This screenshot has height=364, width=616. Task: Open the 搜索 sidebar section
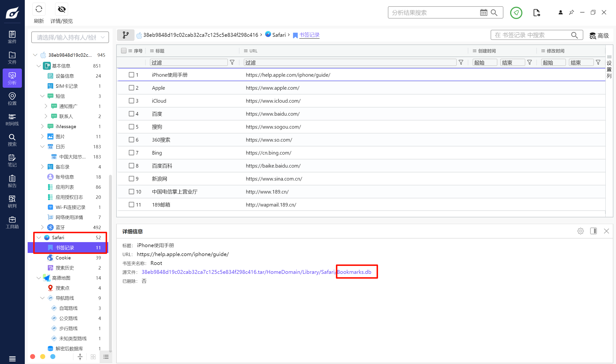click(12, 140)
